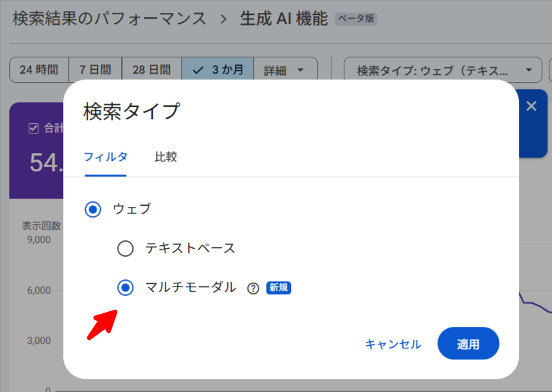Click the 9,000 axis value

click(x=38, y=240)
